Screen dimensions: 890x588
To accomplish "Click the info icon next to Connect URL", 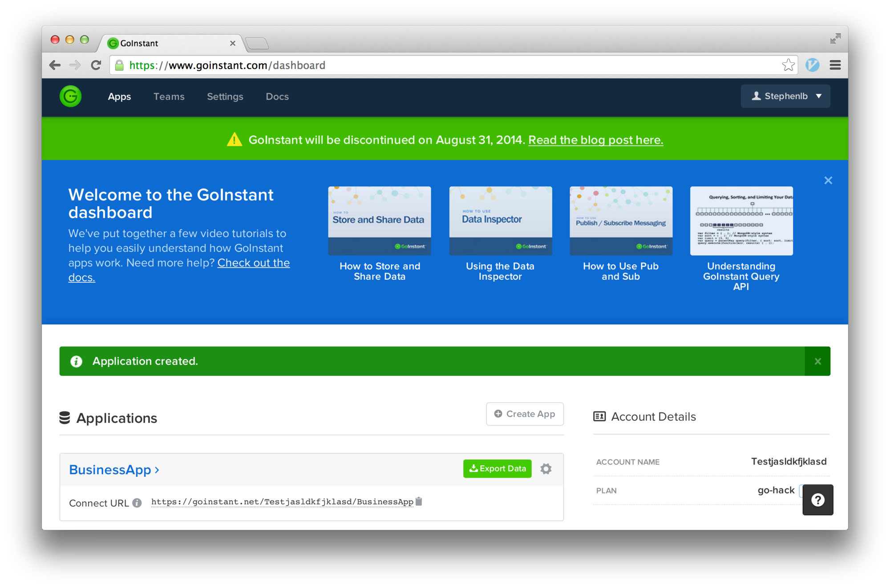I will pos(137,503).
